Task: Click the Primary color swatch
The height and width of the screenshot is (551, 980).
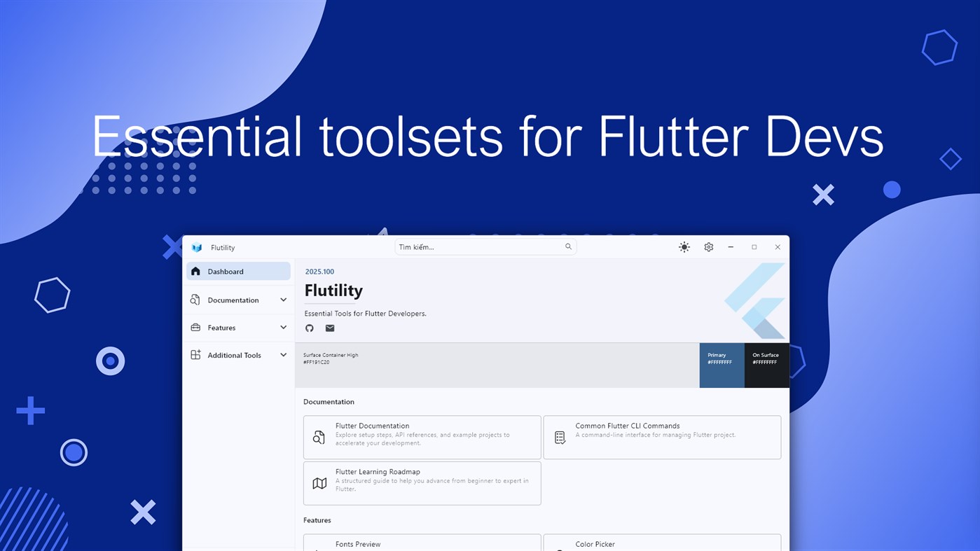Action: tap(722, 365)
